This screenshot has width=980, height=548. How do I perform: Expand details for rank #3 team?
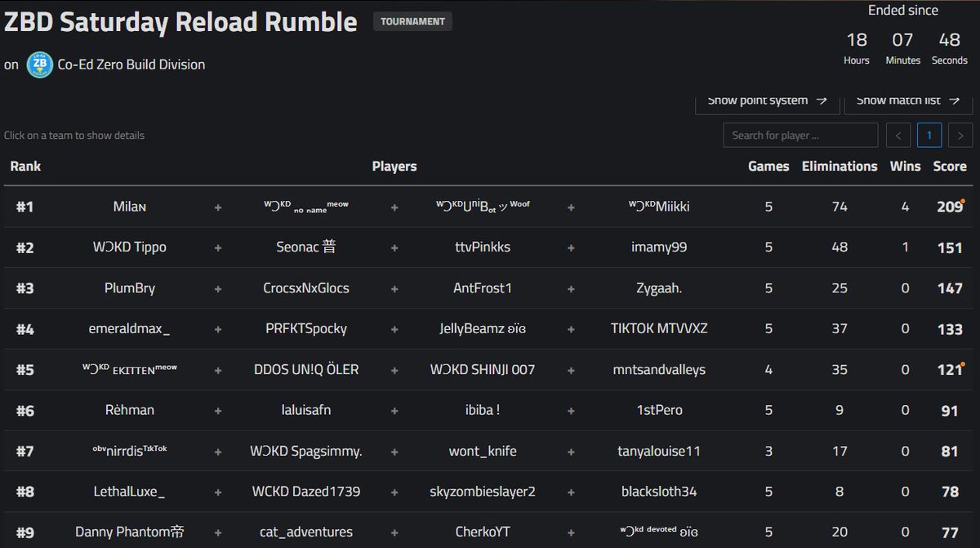pos(490,288)
